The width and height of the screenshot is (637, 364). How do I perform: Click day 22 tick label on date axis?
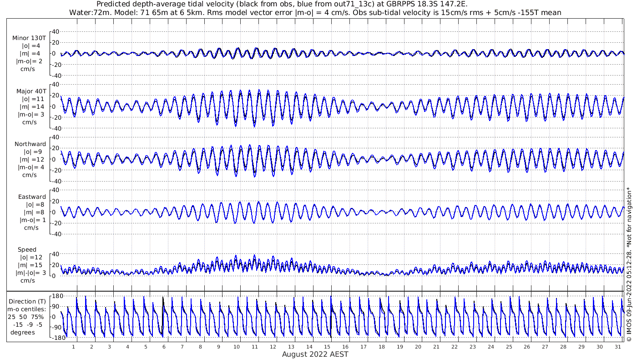pyautogui.click(x=454, y=347)
